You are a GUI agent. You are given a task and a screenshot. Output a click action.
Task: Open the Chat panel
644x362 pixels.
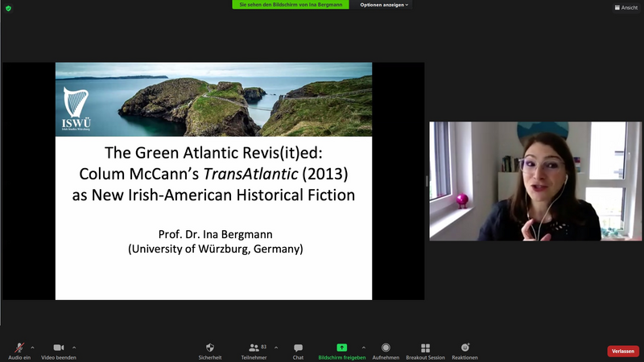click(298, 348)
